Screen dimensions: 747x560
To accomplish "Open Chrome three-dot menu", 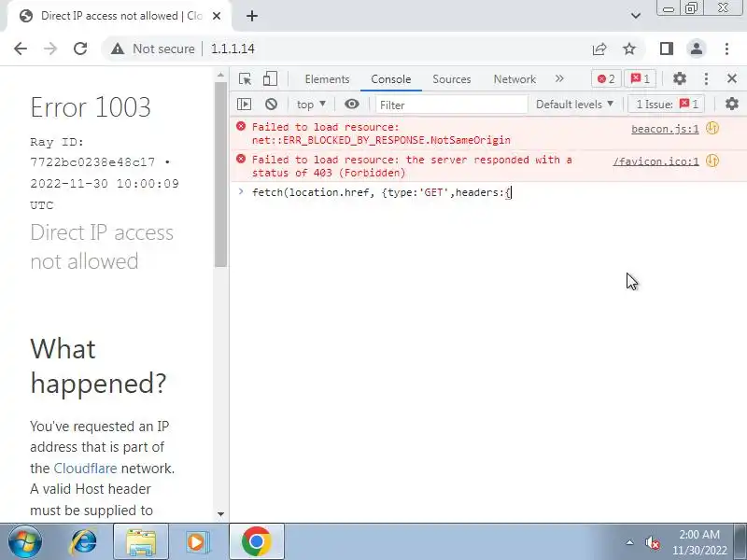I will [x=726, y=49].
